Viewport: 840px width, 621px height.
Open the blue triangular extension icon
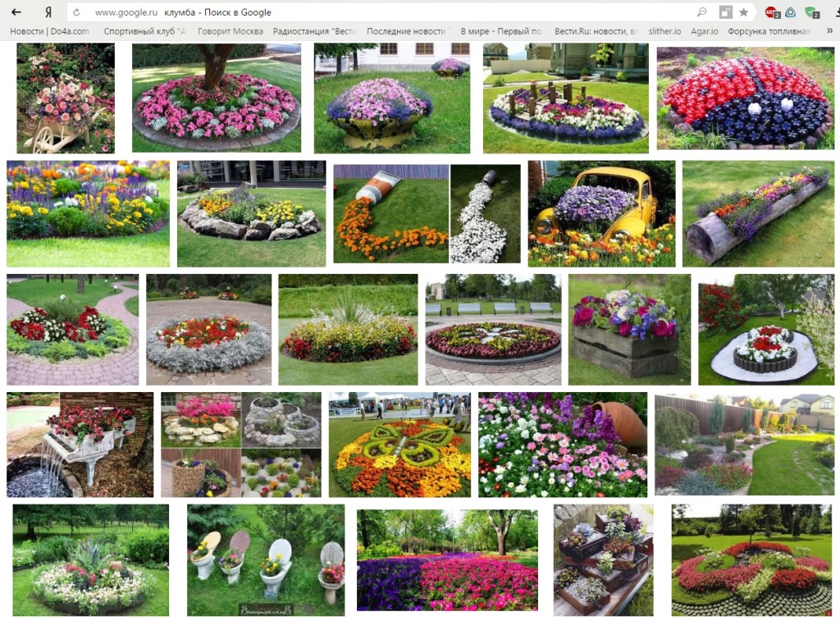(x=791, y=11)
